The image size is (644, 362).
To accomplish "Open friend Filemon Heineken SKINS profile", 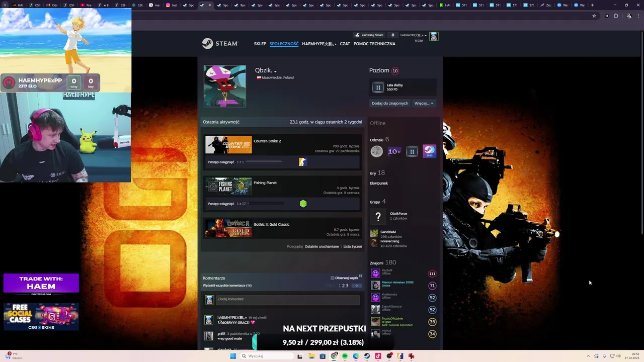I will (397, 283).
